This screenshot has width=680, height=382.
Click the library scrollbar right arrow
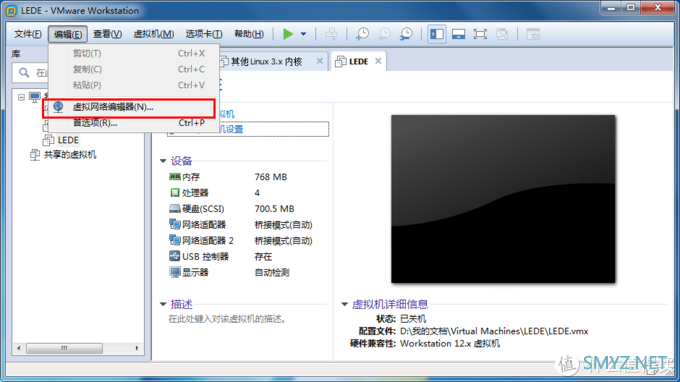pyautogui.click(x=137, y=348)
